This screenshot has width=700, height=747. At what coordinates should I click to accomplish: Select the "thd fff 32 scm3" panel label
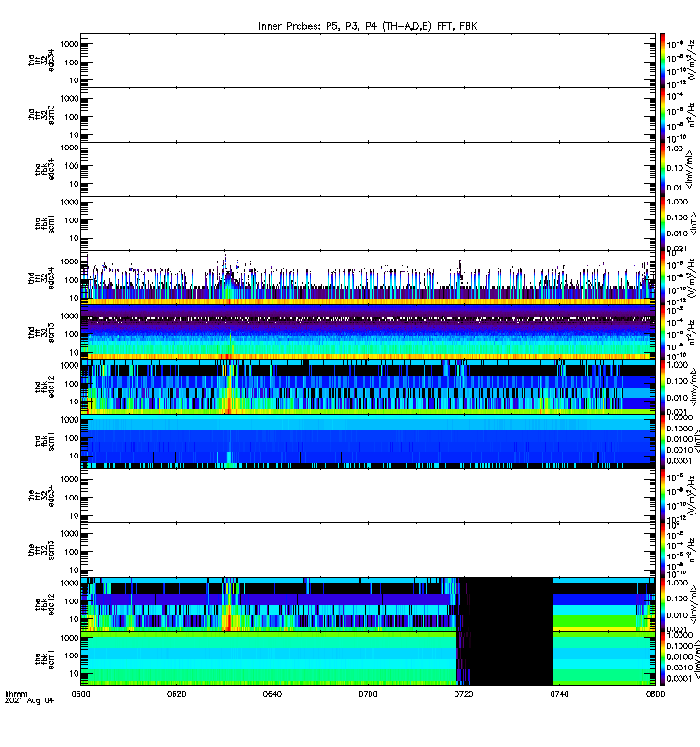[41, 332]
